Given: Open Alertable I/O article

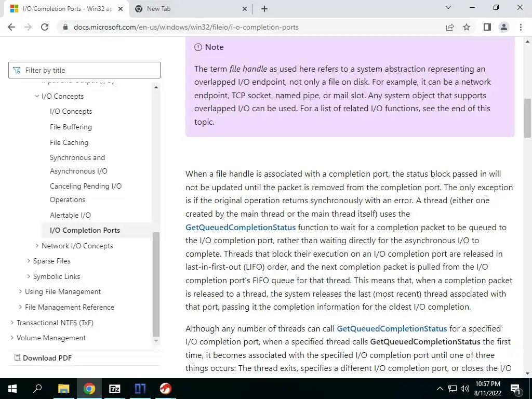Looking at the screenshot, I should click(x=70, y=215).
